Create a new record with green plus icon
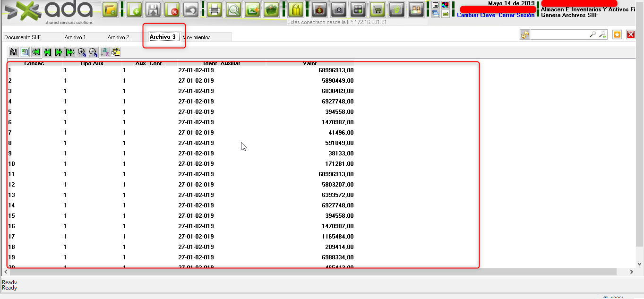This screenshot has height=299, width=644. click(134, 9)
